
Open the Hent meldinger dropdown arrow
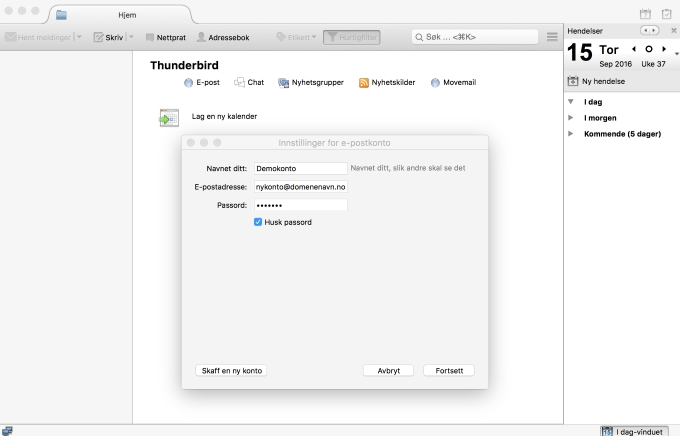point(79,37)
